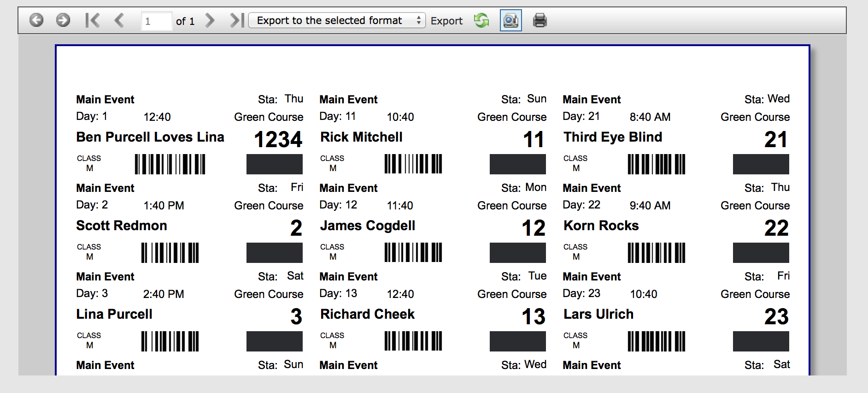The image size is (868, 393).
Task: Click Lars Ulrich's bib number 23
Action: click(x=776, y=316)
